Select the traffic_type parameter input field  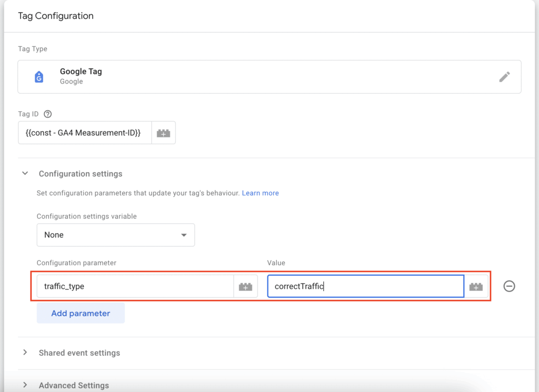(132, 286)
